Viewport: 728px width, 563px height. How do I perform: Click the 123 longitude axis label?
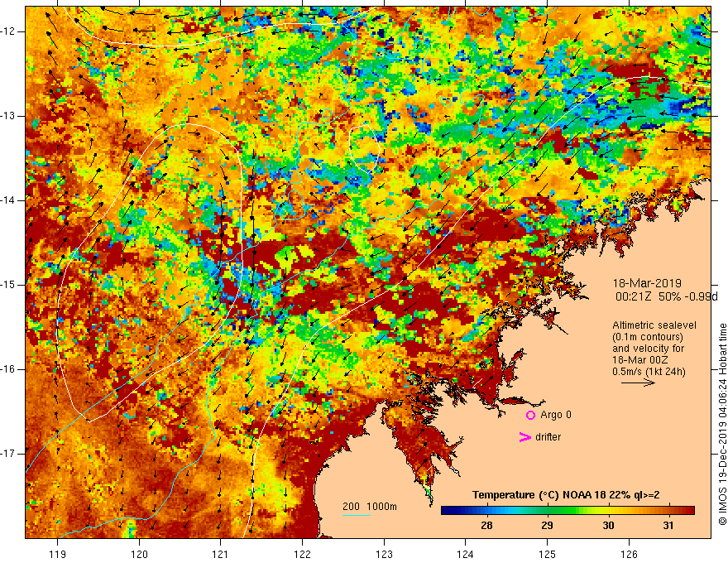point(384,554)
